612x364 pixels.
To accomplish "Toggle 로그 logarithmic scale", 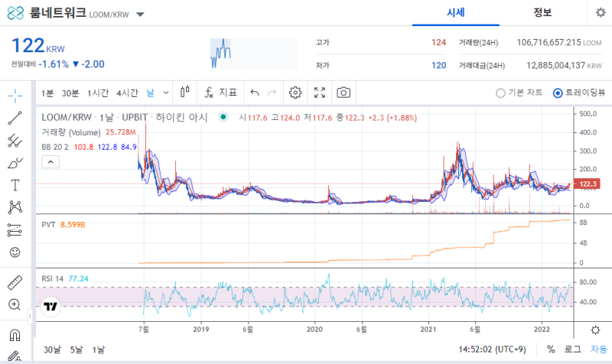I will [572, 349].
